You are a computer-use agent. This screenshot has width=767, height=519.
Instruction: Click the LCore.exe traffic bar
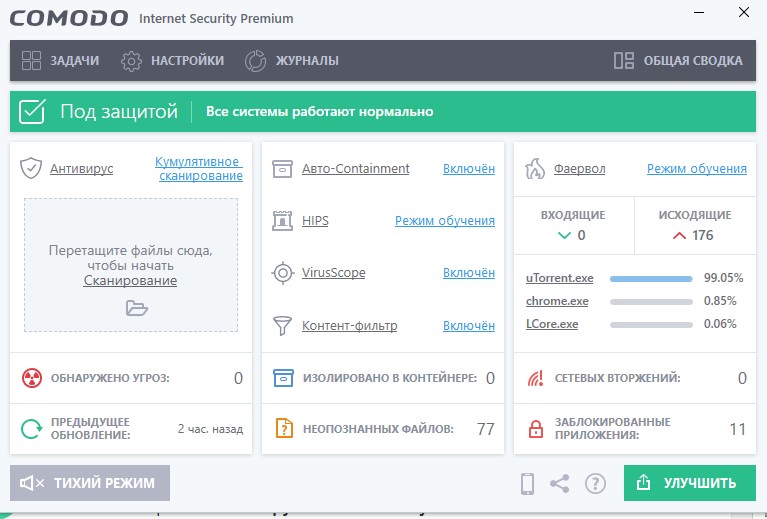[x=651, y=325]
